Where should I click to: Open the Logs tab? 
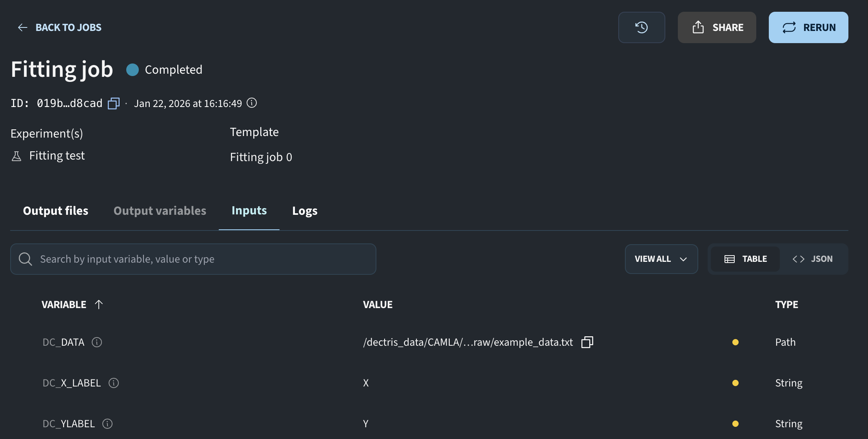(x=305, y=211)
